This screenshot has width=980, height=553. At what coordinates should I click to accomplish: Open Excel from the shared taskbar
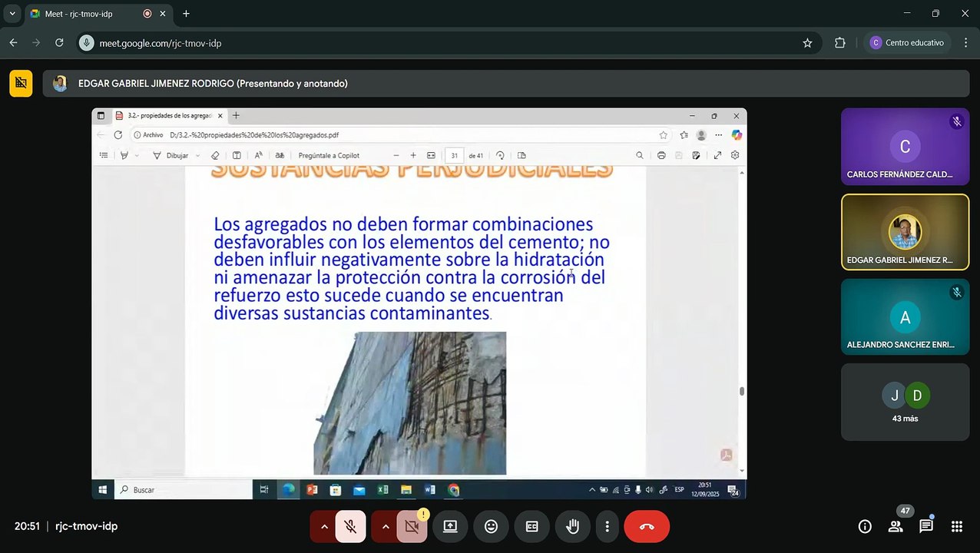(382, 489)
